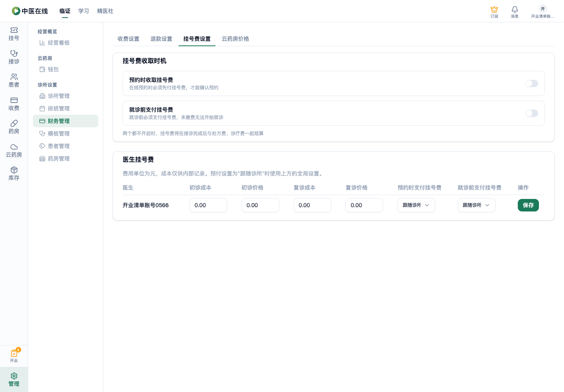Click the 挂号费收取时机 section heading
Screen dimensions: 564x392
tap(145, 61)
